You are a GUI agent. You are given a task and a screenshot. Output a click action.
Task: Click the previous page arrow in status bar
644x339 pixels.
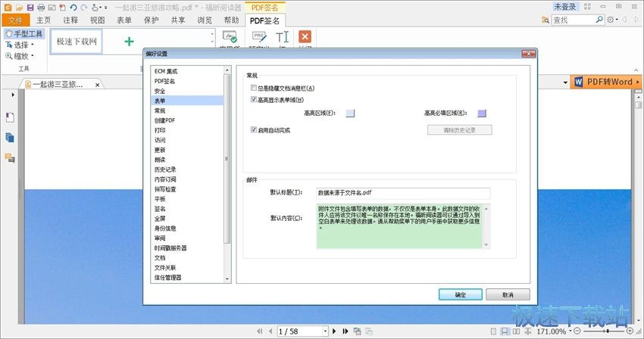coord(270,331)
